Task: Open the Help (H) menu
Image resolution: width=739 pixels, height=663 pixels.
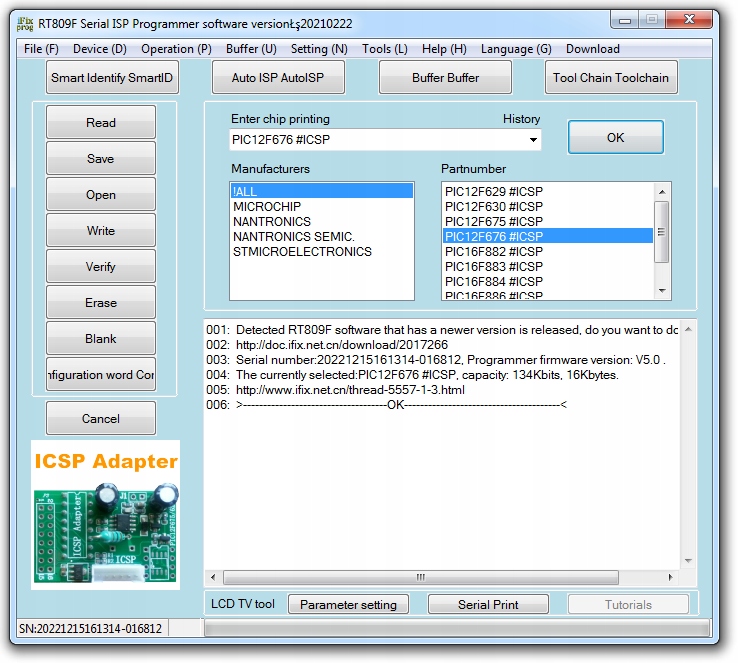Action: click(444, 49)
